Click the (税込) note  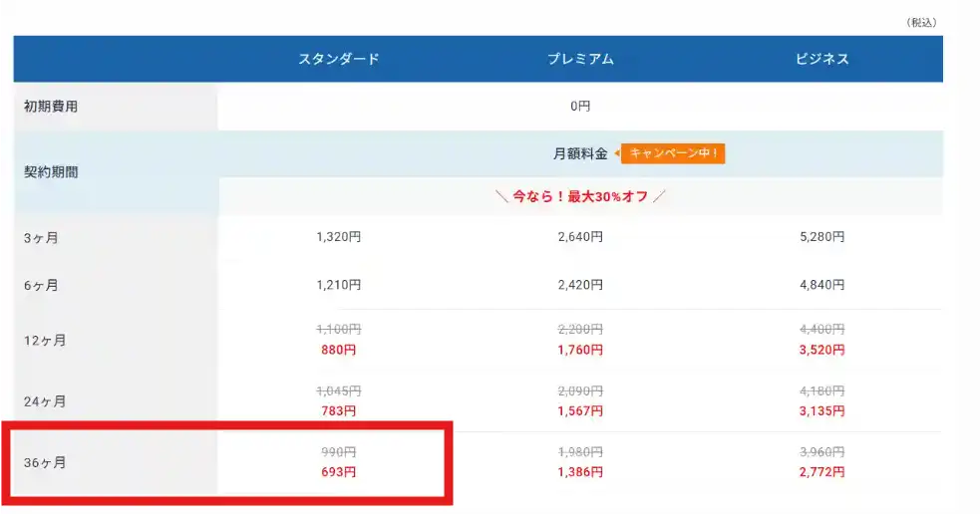921,23
